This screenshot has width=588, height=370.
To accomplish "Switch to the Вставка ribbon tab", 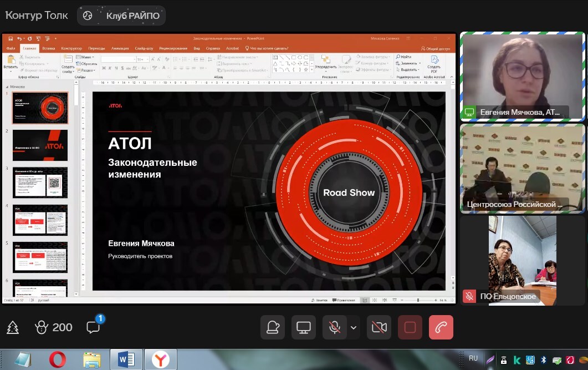I will (x=49, y=48).
